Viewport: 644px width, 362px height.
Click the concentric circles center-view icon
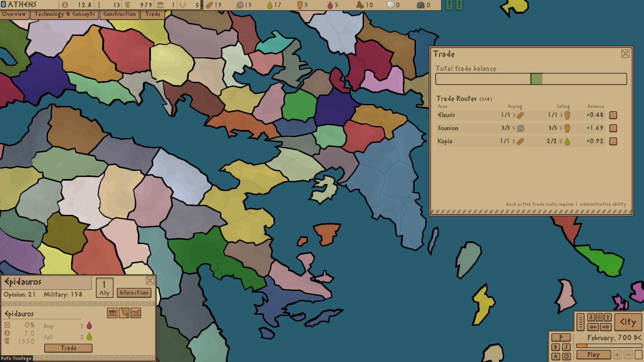coord(599,317)
